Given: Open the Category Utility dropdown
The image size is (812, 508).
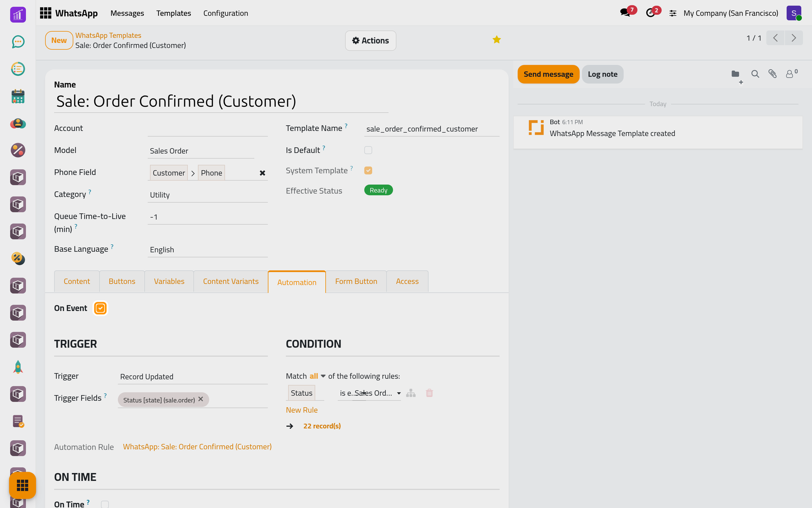Looking at the screenshot, I should (x=208, y=195).
